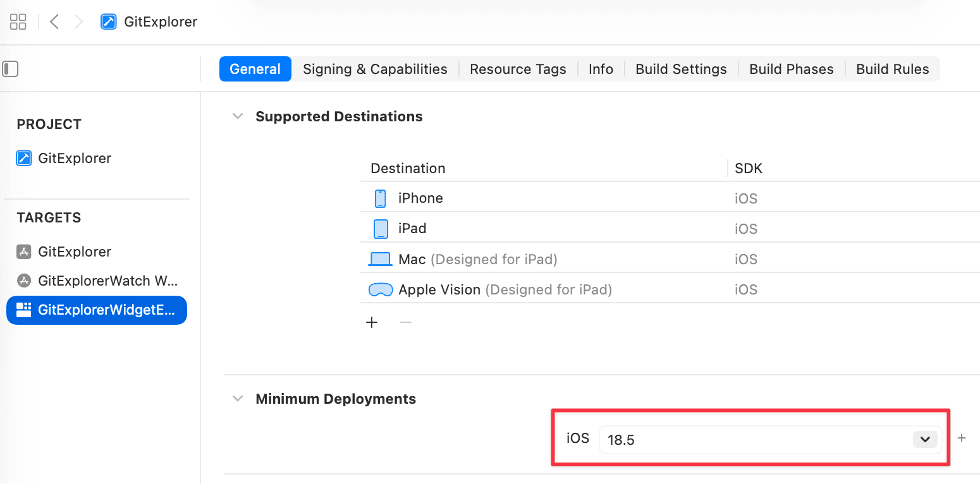Select the iPad destination row

point(670,229)
